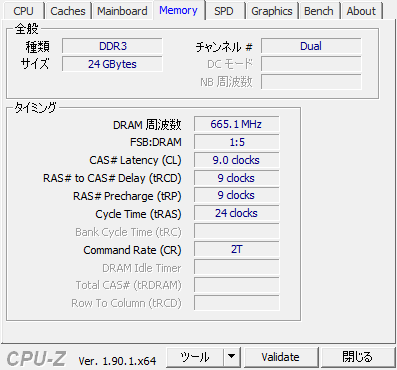397x370 pixels.
Task: Click the DDR3 memory type field
Action: (112, 46)
